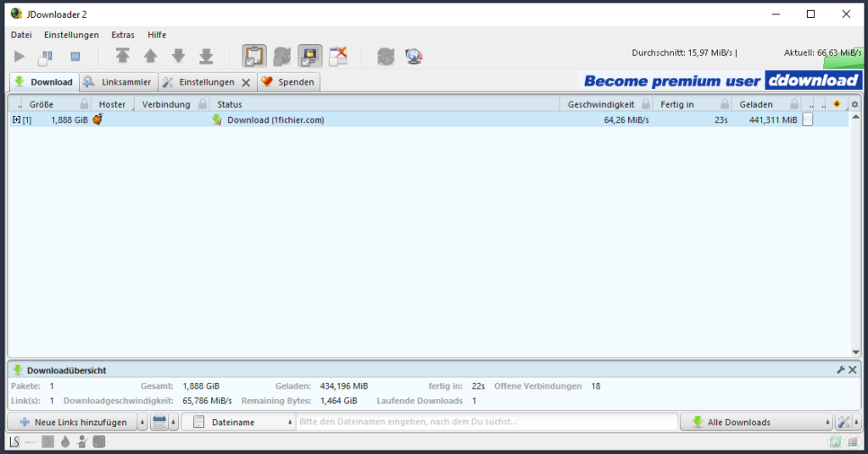The height and width of the screenshot is (454, 868).
Task: Open the Hilfe menu
Action: (x=157, y=35)
